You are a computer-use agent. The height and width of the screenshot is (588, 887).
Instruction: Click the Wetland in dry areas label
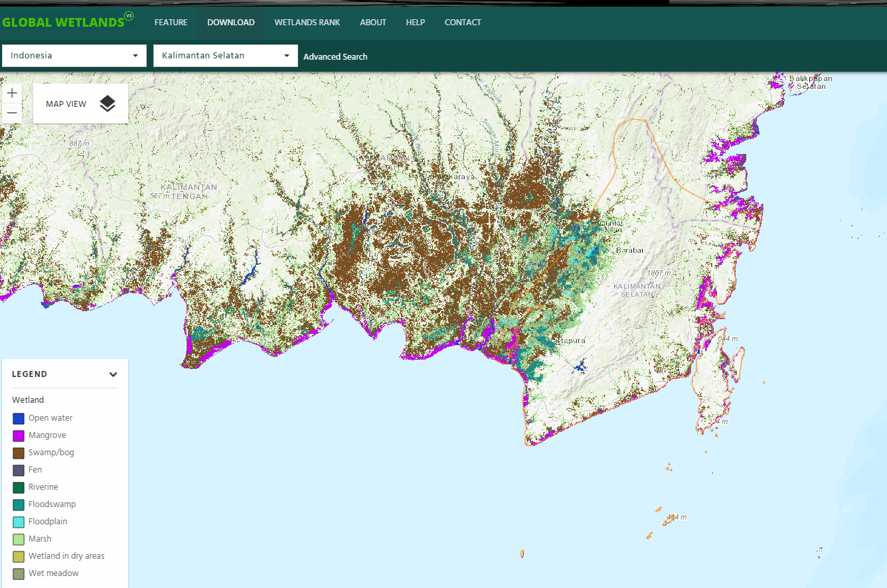click(x=66, y=556)
